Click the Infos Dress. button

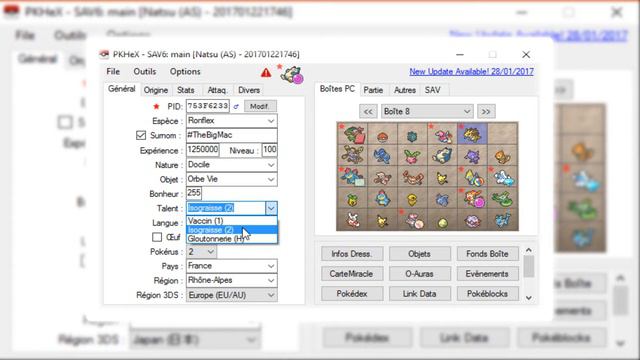tap(352, 254)
